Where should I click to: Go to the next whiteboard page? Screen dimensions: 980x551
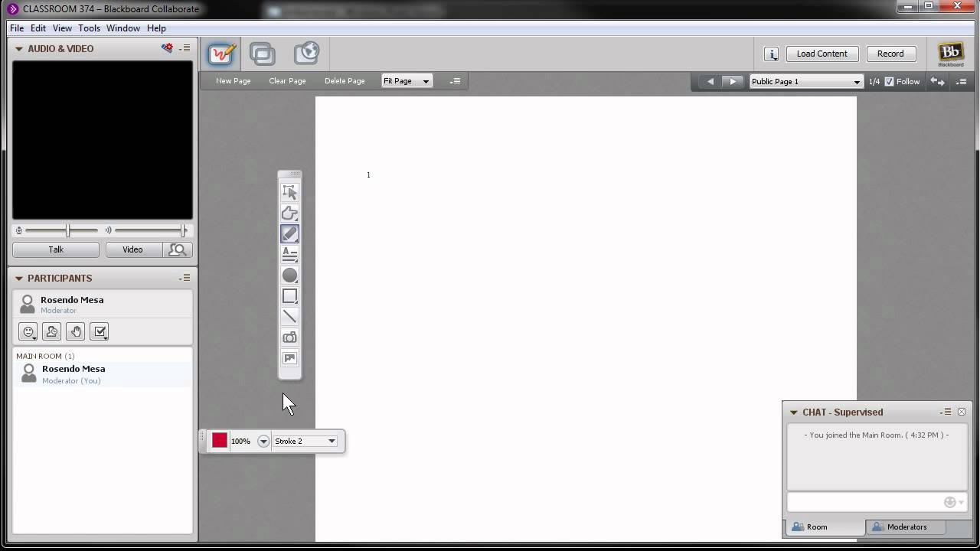(x=733, y=81)
